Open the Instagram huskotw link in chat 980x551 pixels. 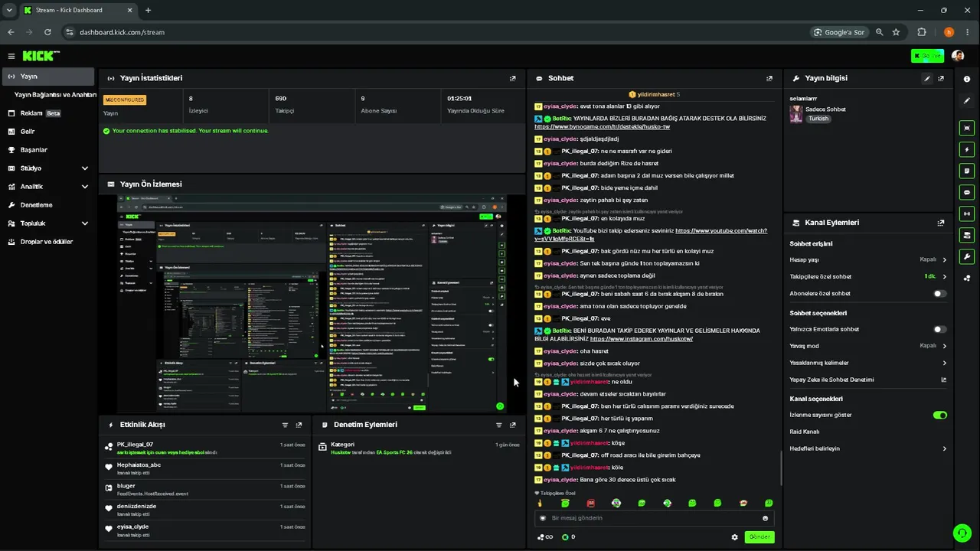pos(642,339)
